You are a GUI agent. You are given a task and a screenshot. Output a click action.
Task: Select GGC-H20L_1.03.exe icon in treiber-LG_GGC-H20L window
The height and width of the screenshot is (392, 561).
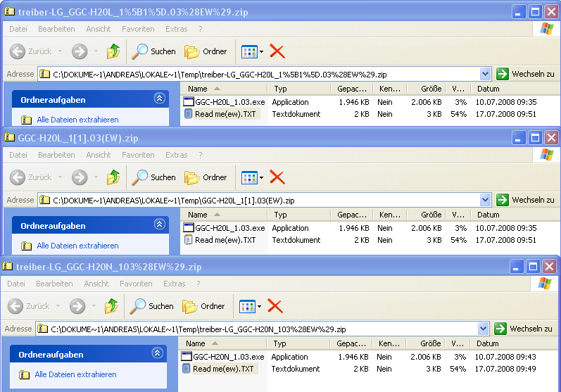188,102
